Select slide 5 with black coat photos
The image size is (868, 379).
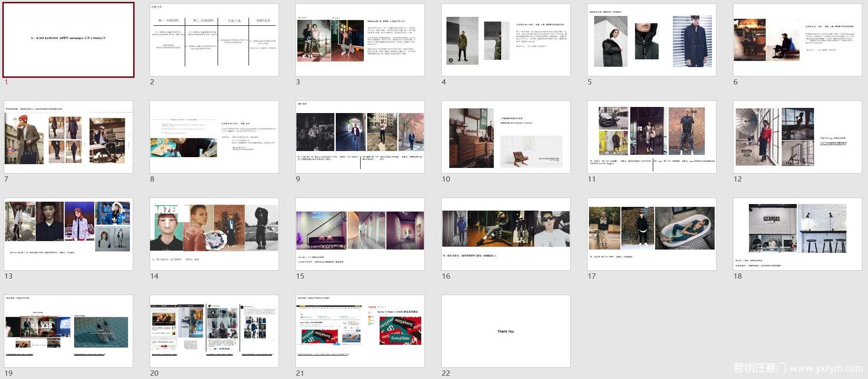tap(652, 40)
